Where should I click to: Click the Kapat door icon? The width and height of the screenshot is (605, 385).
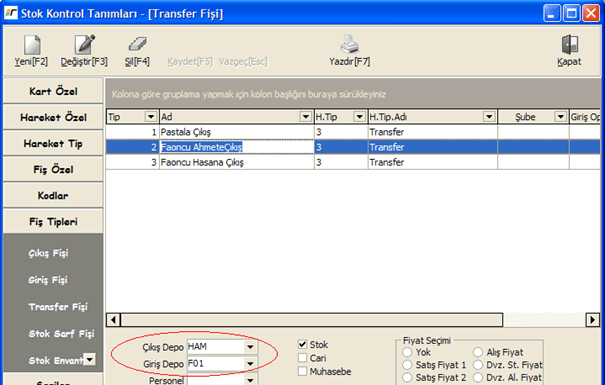click(569, 44)
